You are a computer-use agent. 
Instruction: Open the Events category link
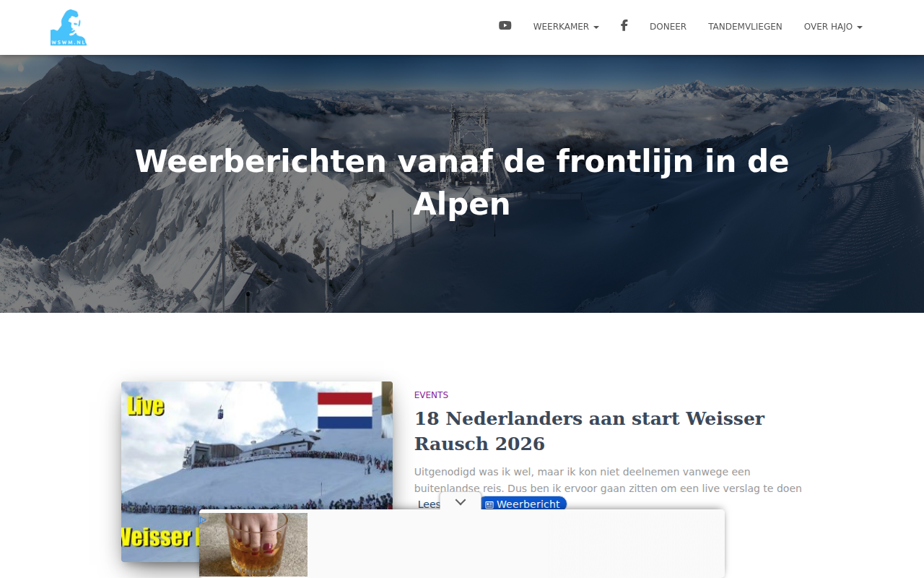pyautogui.click(x=431, y=395)
